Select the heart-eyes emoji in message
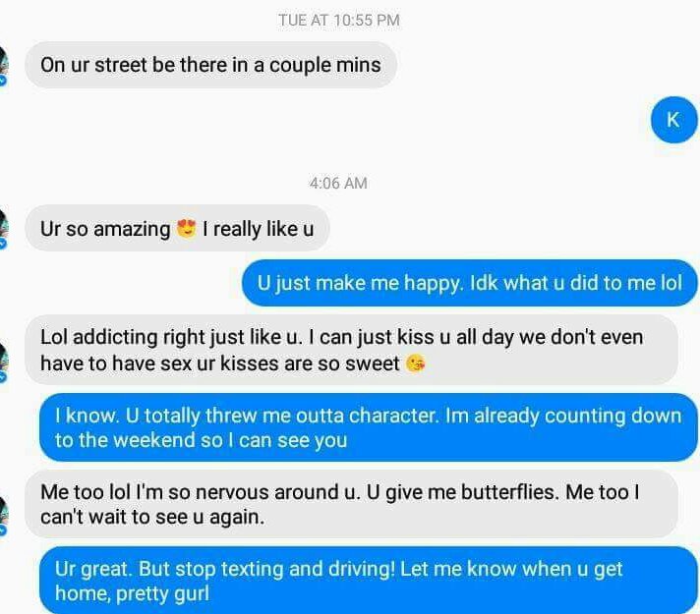Screen dimensions: 700x614 pos(186,229)
